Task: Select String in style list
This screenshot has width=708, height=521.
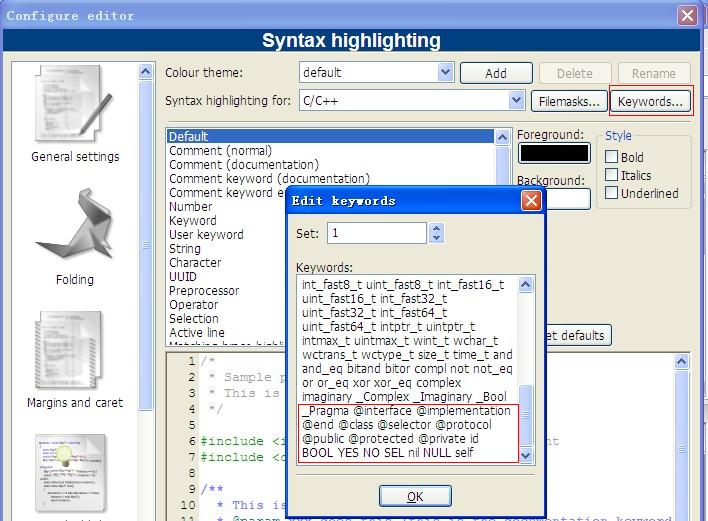Action: [185, 248]
